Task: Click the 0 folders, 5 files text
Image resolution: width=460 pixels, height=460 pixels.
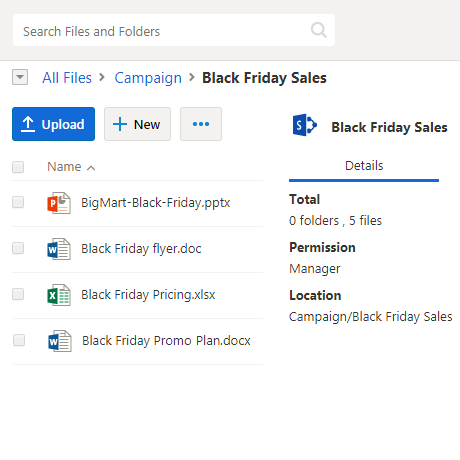Action: (x=335, y=221)
